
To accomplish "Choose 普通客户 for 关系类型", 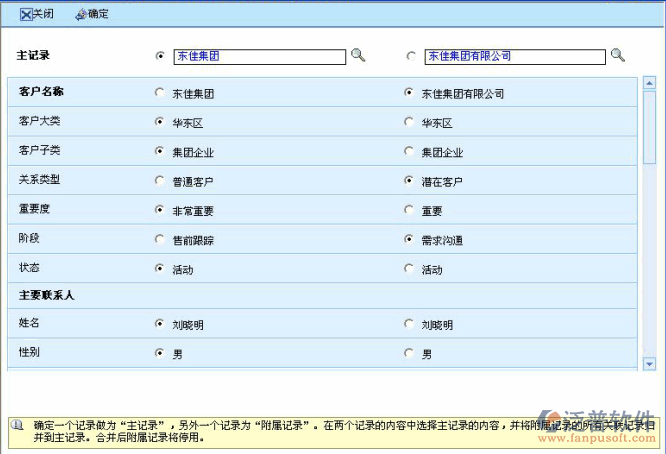I will click(160, 180).
